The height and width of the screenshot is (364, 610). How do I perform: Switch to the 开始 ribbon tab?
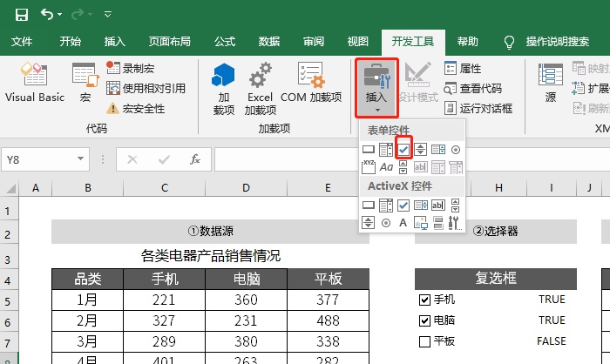(x=71, y=41)
